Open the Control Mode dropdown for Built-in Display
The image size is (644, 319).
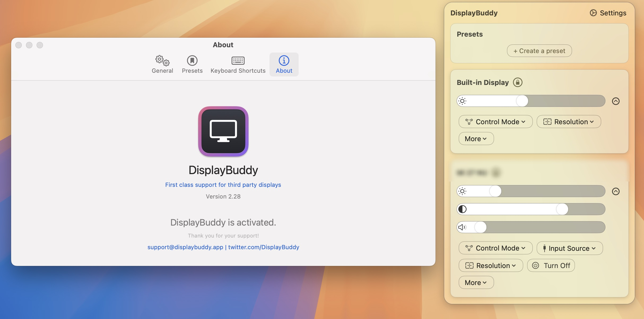pyautogui.click(x=495, y=122)
